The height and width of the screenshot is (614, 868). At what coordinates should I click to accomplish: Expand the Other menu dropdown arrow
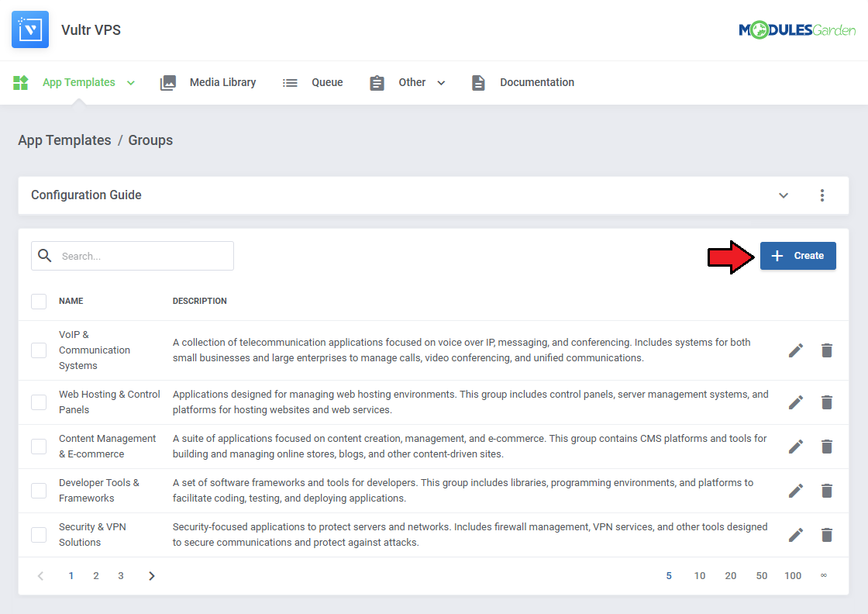pos(441,83)
